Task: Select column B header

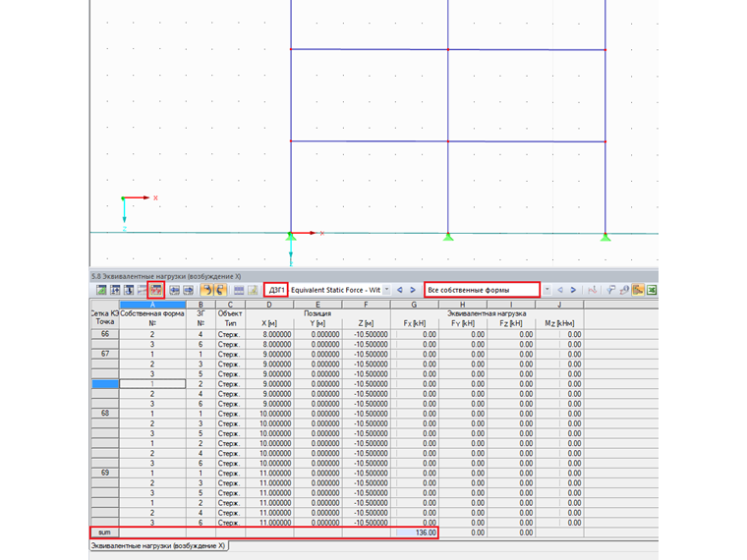Action: [201, 305]
